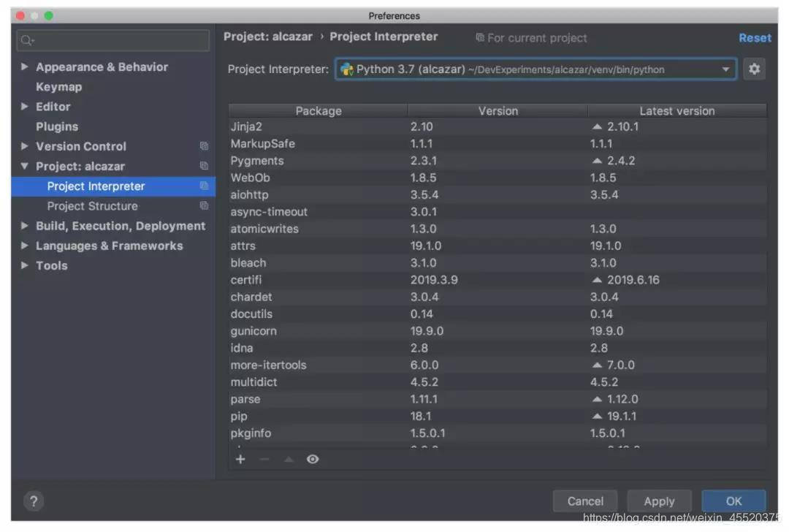
Task: Click project-level icon beside Project Structure
Action: 204,205
